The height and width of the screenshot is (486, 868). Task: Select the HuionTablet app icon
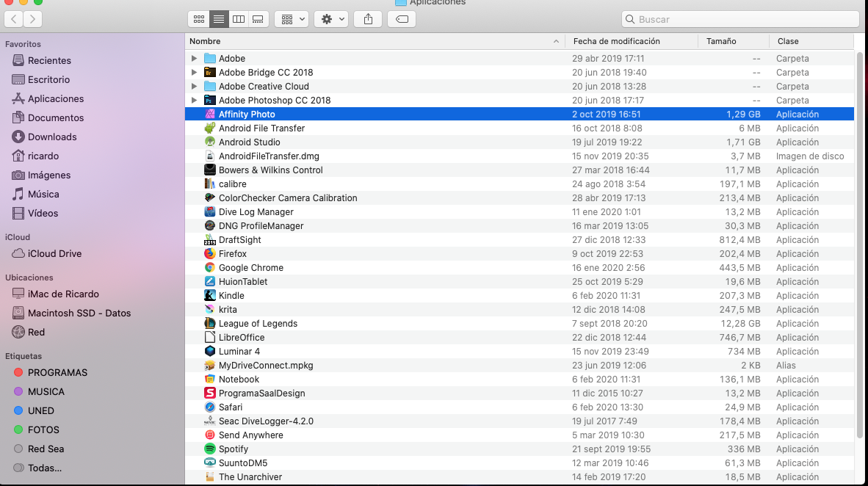210,282
